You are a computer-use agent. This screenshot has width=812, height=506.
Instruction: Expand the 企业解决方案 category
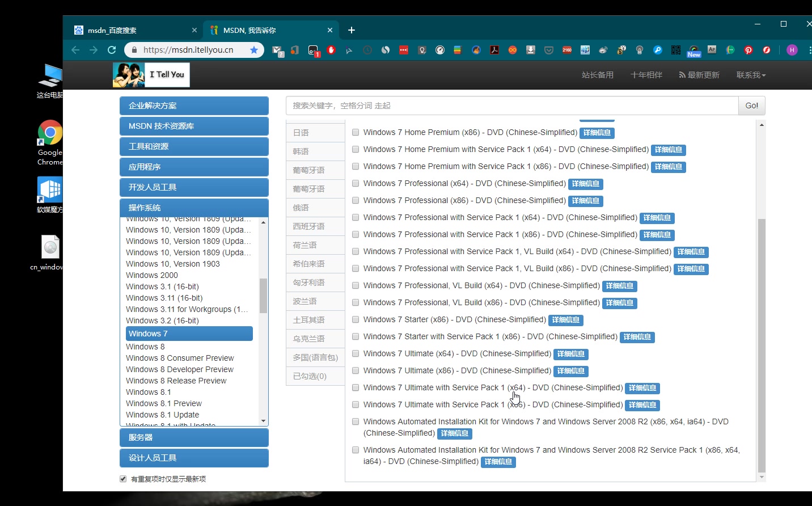pos(194,106)
